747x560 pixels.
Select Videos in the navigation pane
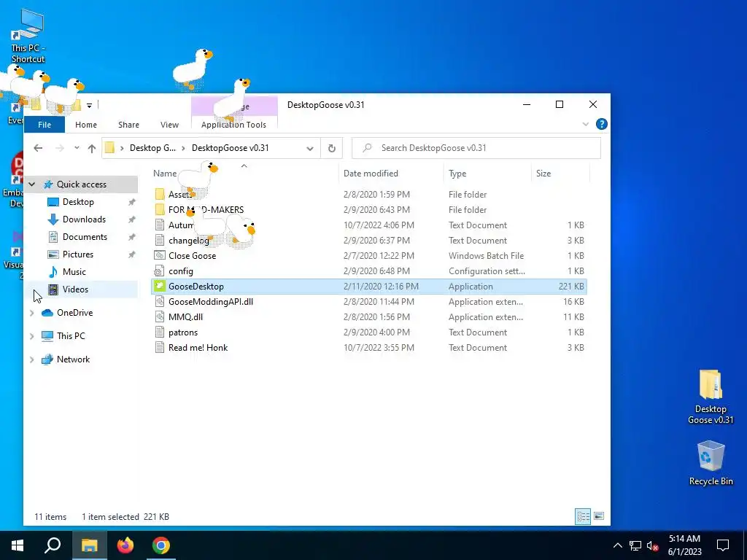point(75,289)
